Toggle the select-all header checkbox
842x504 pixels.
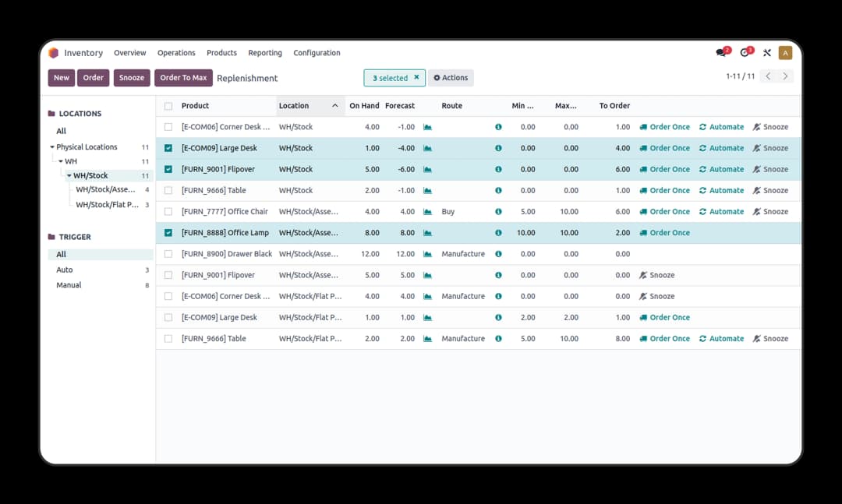[x=168, y=106]
